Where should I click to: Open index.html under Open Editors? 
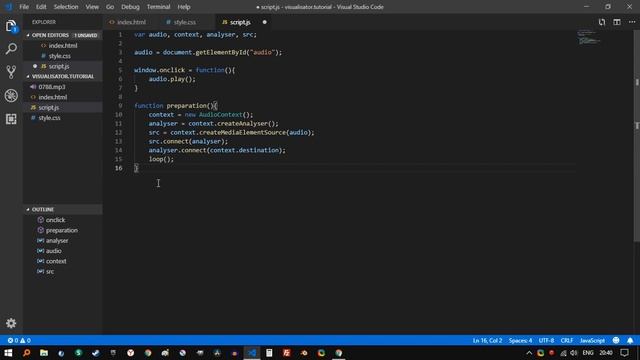pyautogui.click(x=62, y=46)
